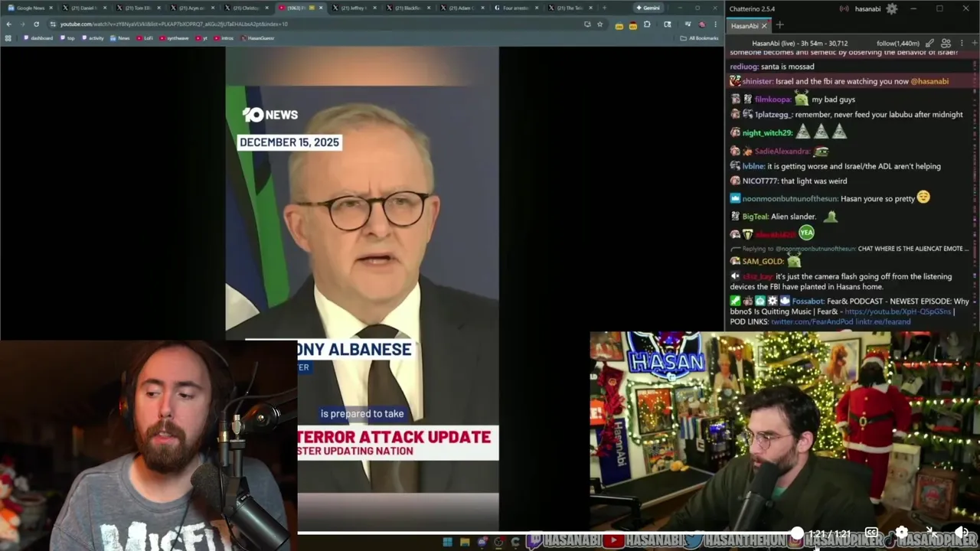Click the Chatterino streamer mode broadcast icon
Screen dimensions: 980x551
click(x=844, y=9)
